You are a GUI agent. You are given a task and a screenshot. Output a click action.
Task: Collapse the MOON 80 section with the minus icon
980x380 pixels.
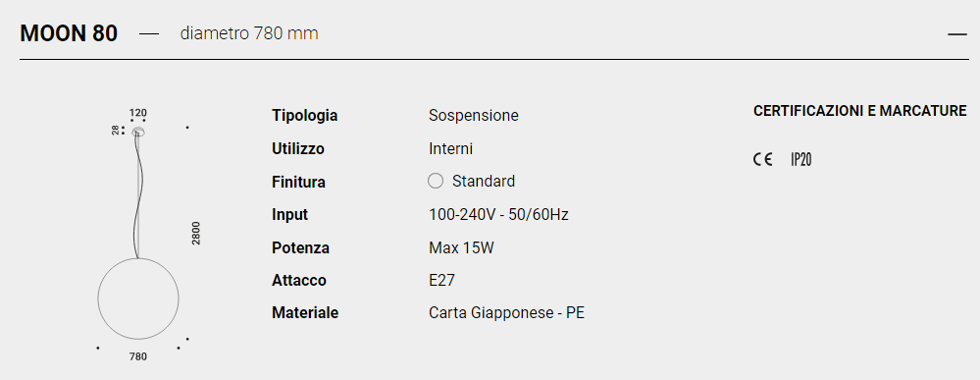point(956,34)
